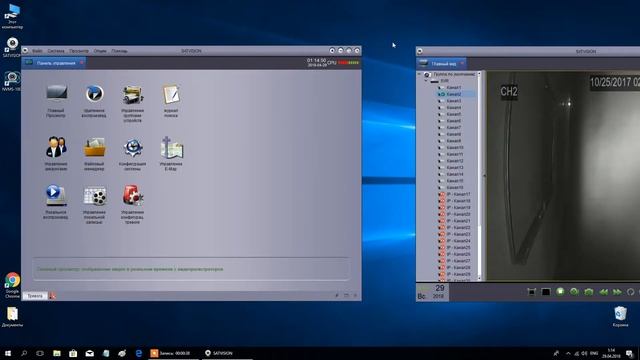
Task: Open local playback icon with play button
Action: click(55, 196)
